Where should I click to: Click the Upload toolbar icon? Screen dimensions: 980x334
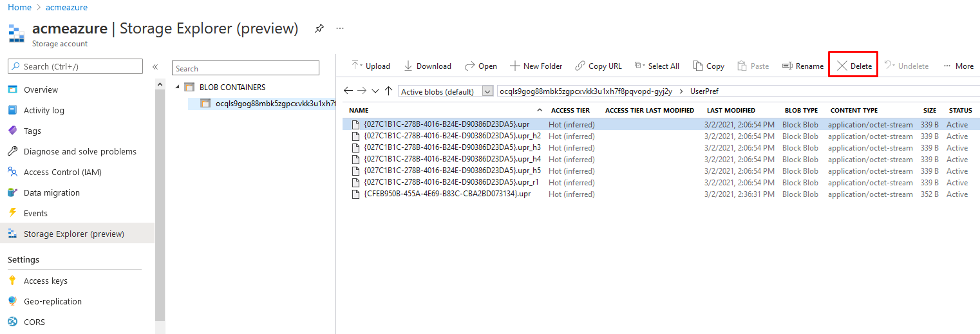[357, 66]
